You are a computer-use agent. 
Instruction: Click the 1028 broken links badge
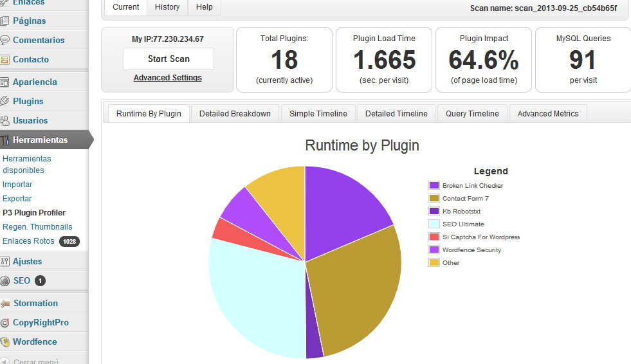coord(69,241)
